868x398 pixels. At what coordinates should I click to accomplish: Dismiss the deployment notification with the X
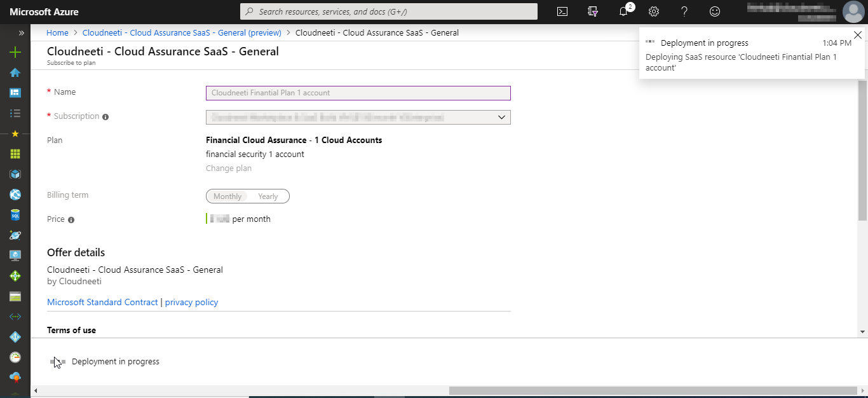[x=858, y=35]
